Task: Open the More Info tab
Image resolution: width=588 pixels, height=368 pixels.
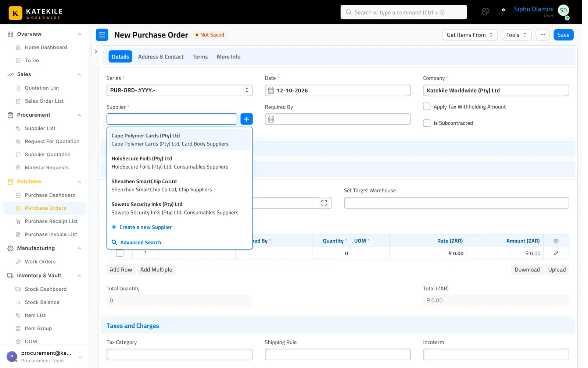Action: (x=229, y=57)
